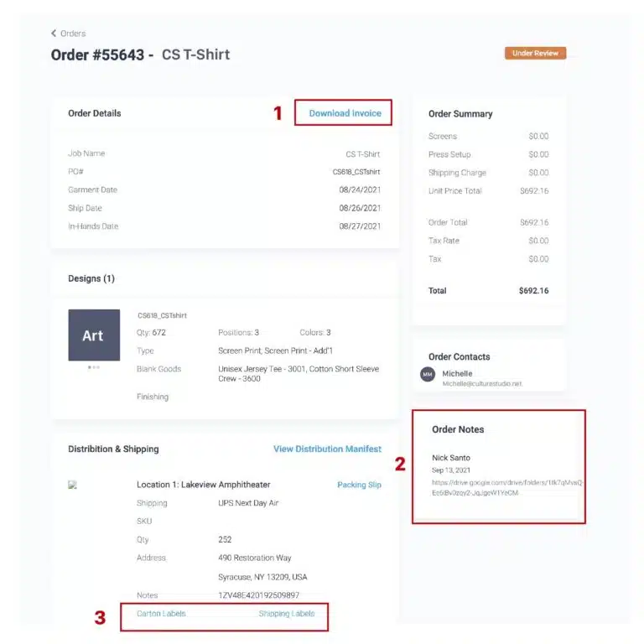Click the Location 1: Lakeview Amphitheater title

pos(203,485)
